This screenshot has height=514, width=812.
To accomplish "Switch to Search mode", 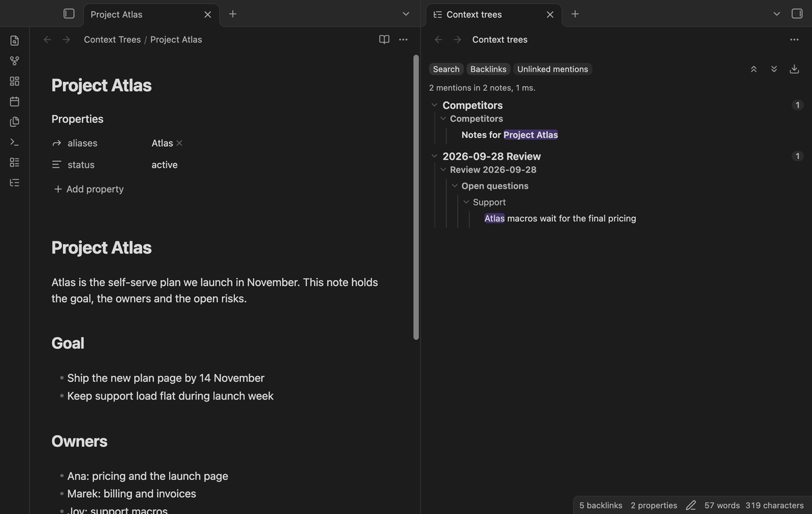I will pos(446,69).
